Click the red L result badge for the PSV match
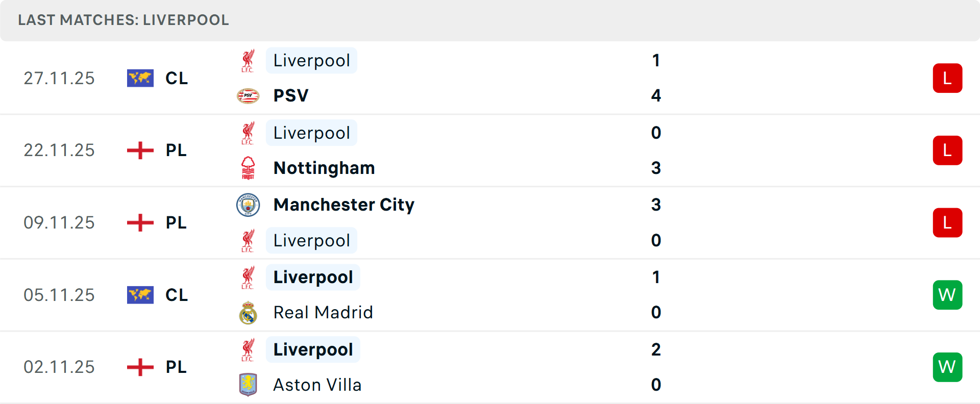The height and width of the screenshot is (404, 980). [947, 78]
